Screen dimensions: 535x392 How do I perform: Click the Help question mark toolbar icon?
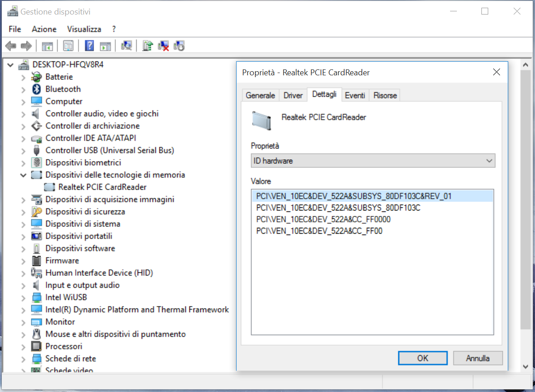[89, 46]
